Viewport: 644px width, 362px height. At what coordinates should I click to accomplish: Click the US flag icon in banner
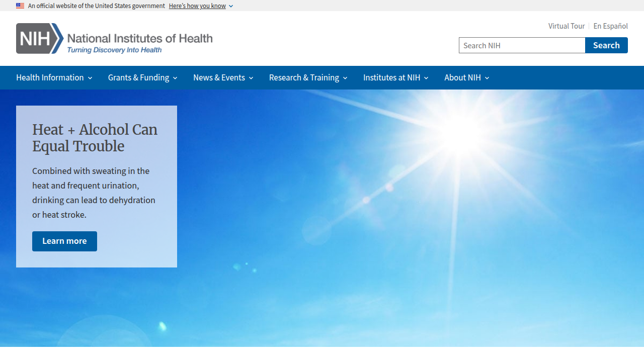click(20, 6)
